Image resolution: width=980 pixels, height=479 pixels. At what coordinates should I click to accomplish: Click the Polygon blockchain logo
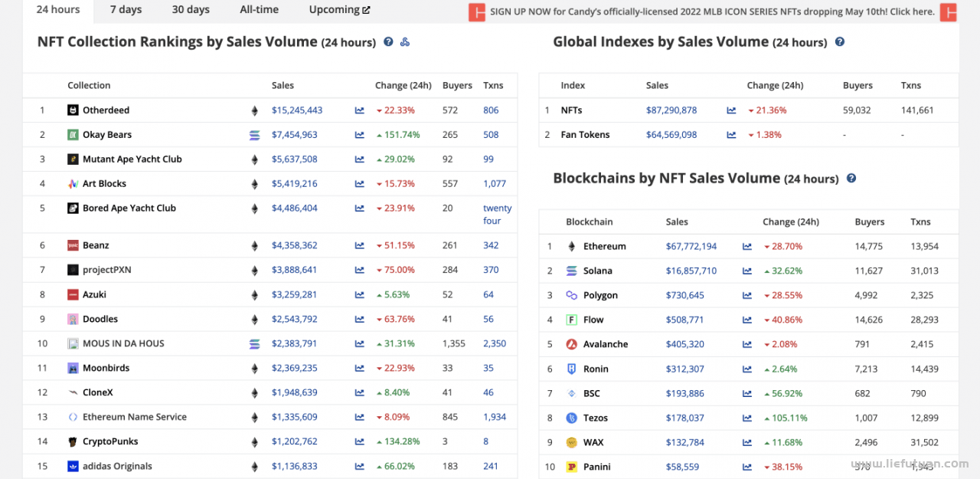pyautogui.click(x=571, y=296)
